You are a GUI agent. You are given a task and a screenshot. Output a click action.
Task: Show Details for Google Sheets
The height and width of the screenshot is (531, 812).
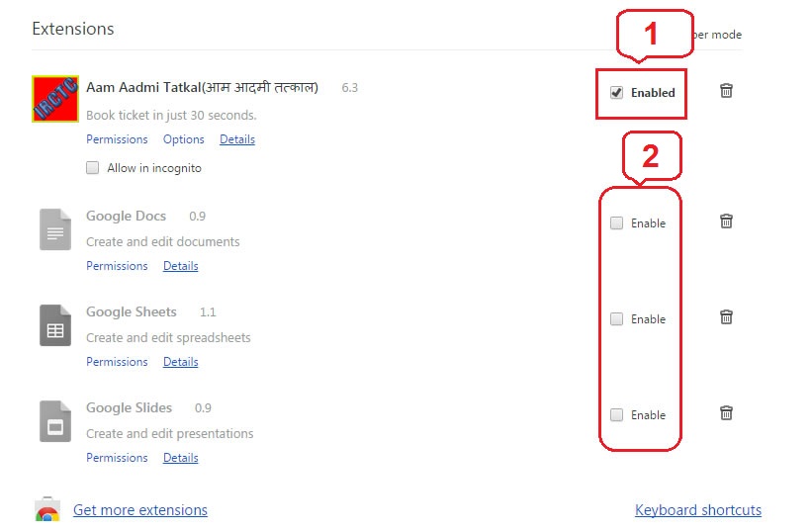[x=181, y=362]
